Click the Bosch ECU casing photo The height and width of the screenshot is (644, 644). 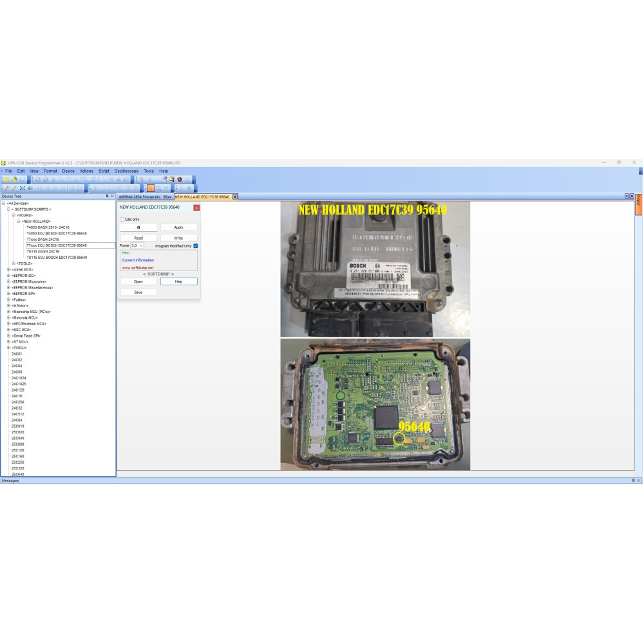click(375, 269)
